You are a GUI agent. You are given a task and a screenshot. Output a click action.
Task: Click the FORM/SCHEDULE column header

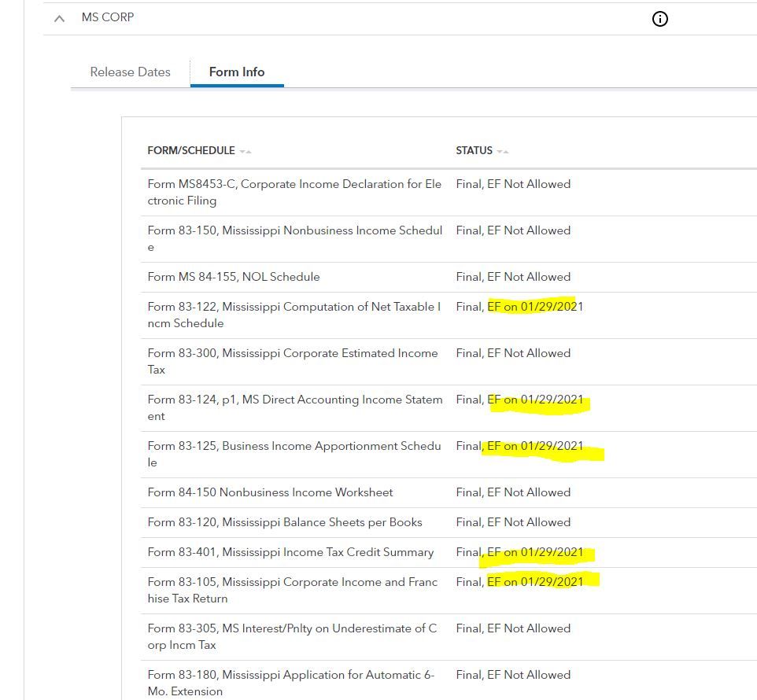(x=191, y=150)
